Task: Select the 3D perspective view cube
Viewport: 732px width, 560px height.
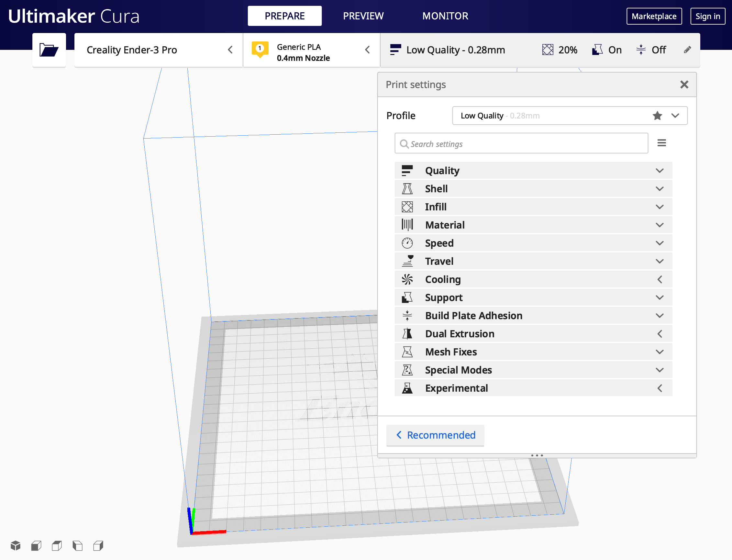Action: (15, 546)
